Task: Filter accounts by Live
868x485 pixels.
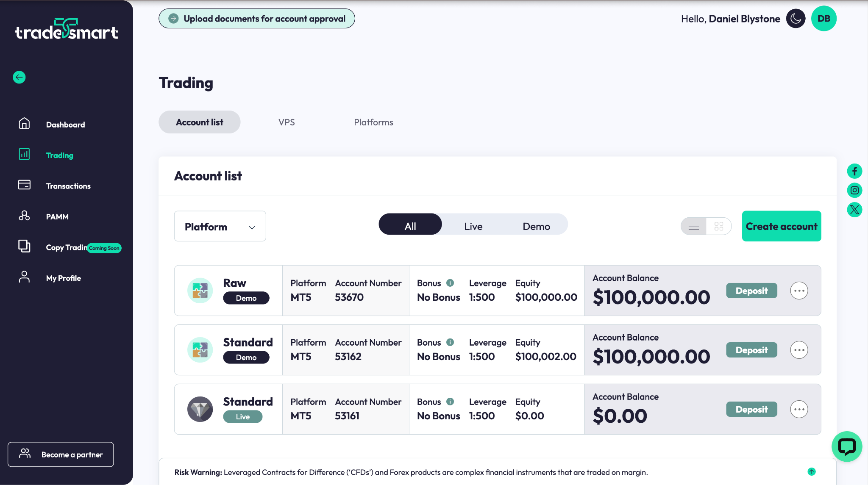Action: (473, 226)
